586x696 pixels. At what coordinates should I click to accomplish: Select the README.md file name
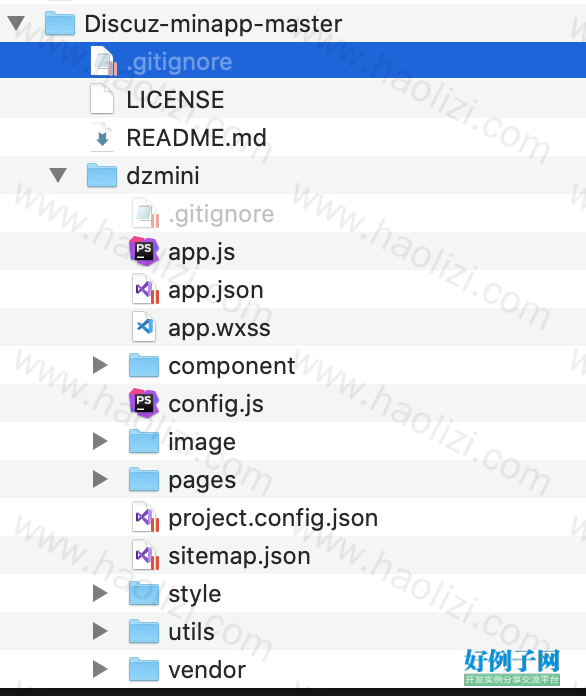coord(196,138)
